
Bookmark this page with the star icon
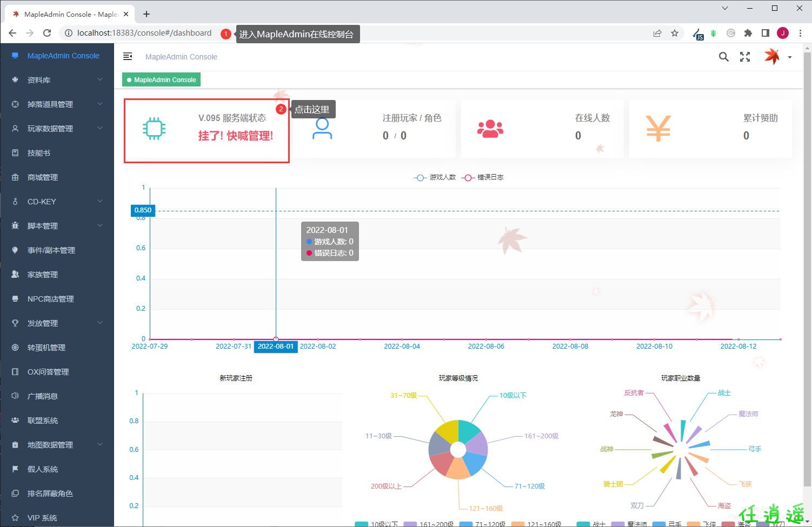pos(675,33)
